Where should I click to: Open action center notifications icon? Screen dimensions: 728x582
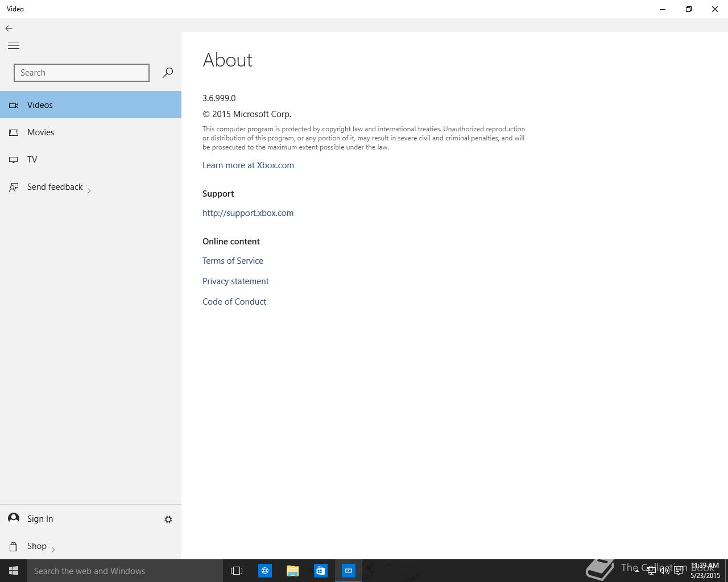pyautogui.click(x=679, y=571)
